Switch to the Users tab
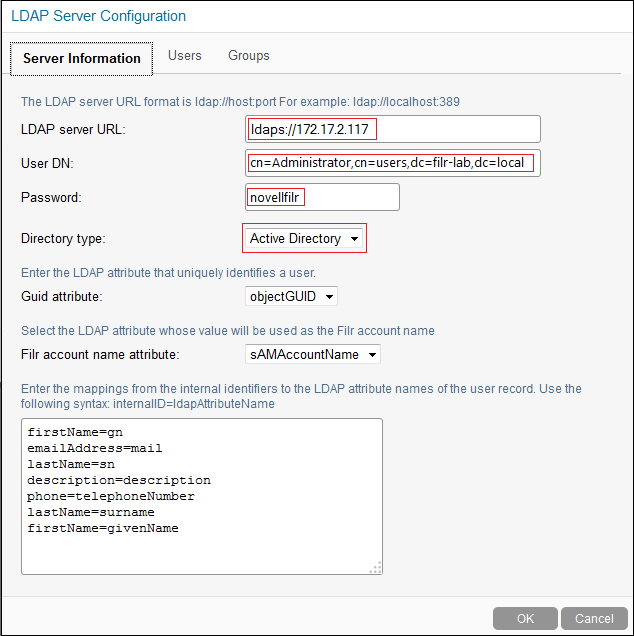This screenshot has width=634, height=636. [185, 56]
